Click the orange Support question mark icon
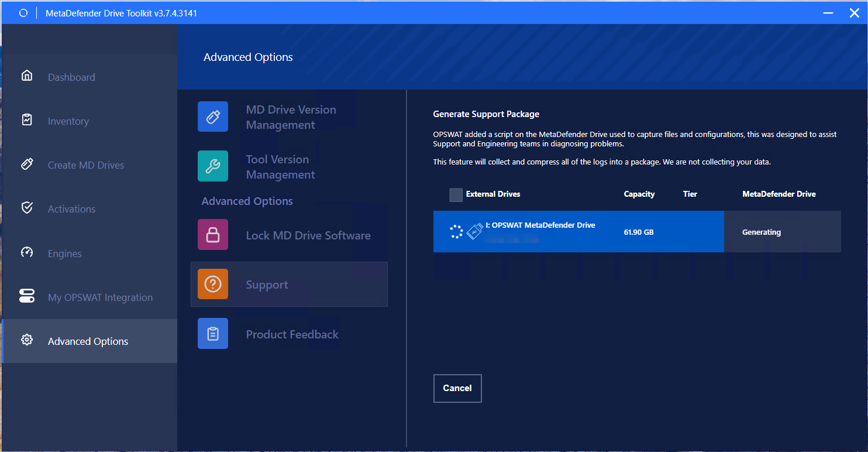868x452 pixels. (x=213, y=284)
